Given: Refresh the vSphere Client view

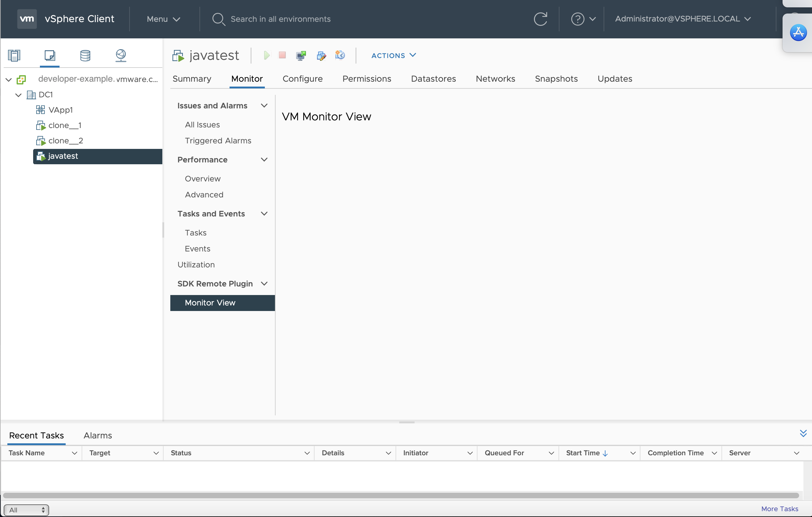Looking at the screenshot, I should tap(540, 19).
